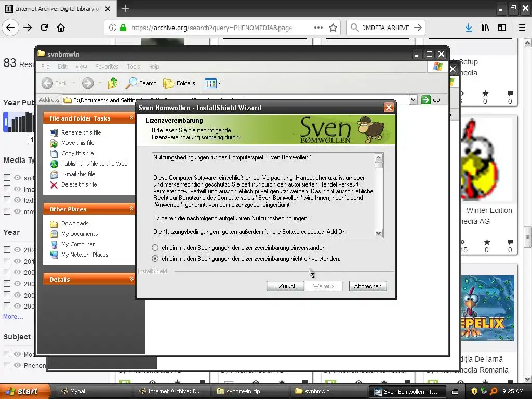Click the Search magnifier in Explorer toolbar
The image size is (532, 399).
[x=131, y=83]
